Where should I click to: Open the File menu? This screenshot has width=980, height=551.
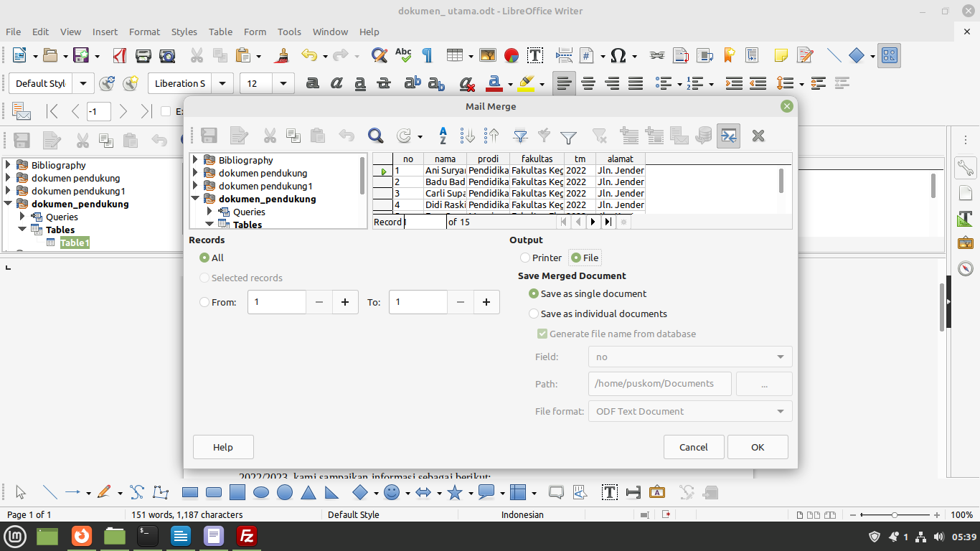[x=14, y=32]
